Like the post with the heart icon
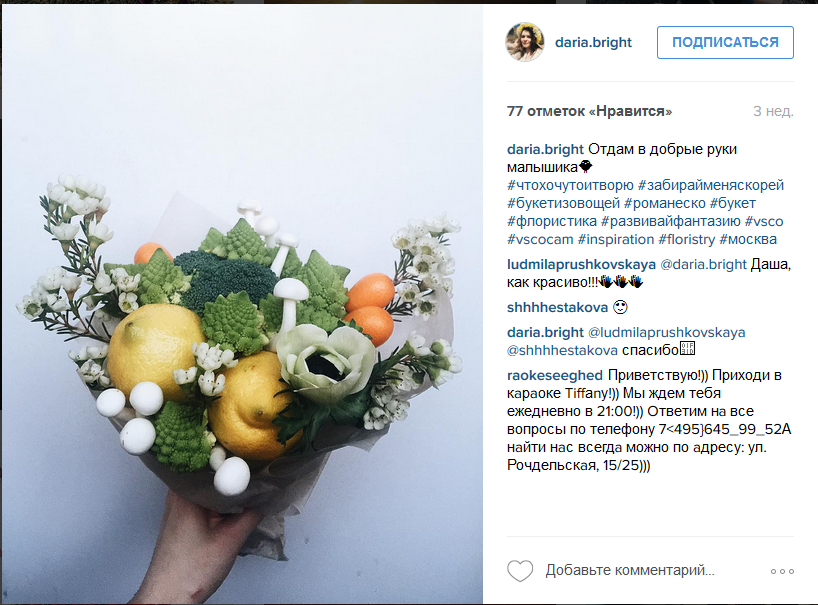This screenshot has height=605, width=818. (520, 571)
